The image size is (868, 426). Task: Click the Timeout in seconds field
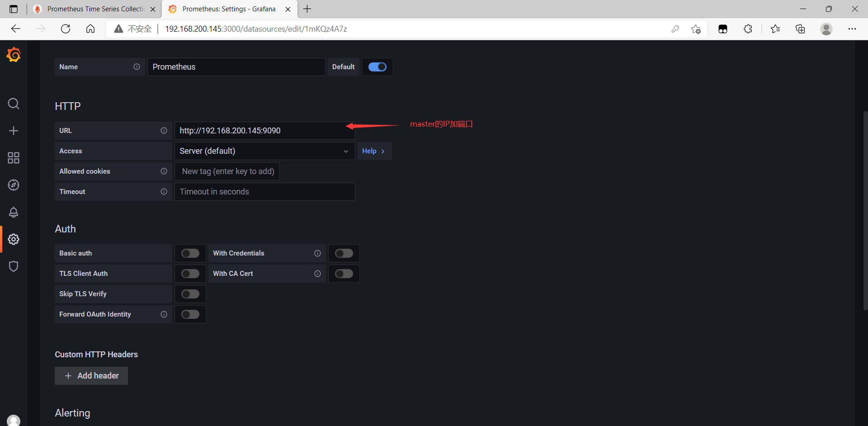click(265, 192)
